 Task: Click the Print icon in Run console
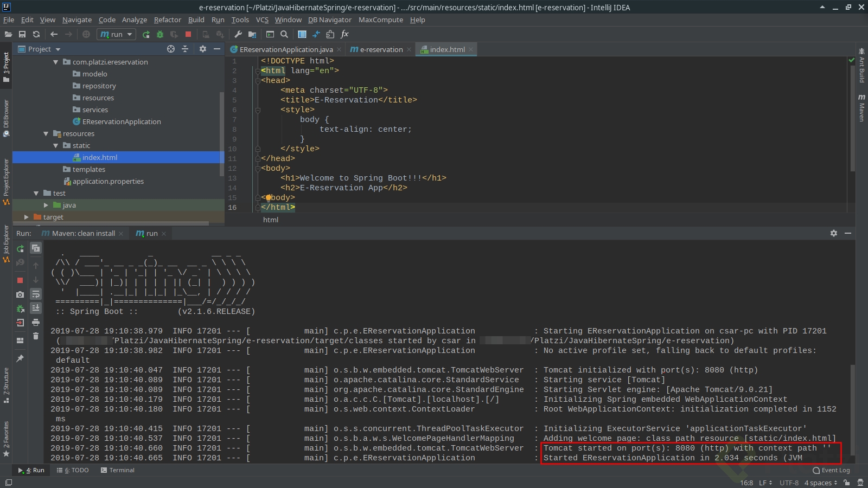pyautogui.click(x=36, y=322)
